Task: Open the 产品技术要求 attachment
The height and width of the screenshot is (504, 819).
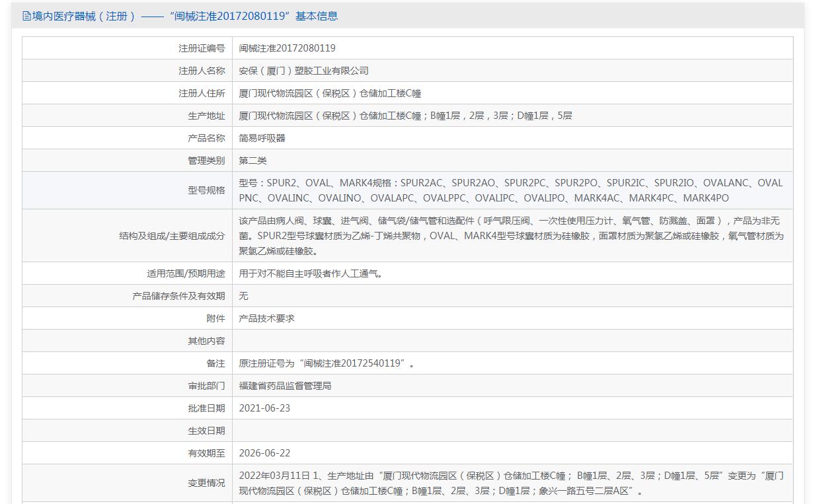Action: pyautogui.click(x=266, y=318)
